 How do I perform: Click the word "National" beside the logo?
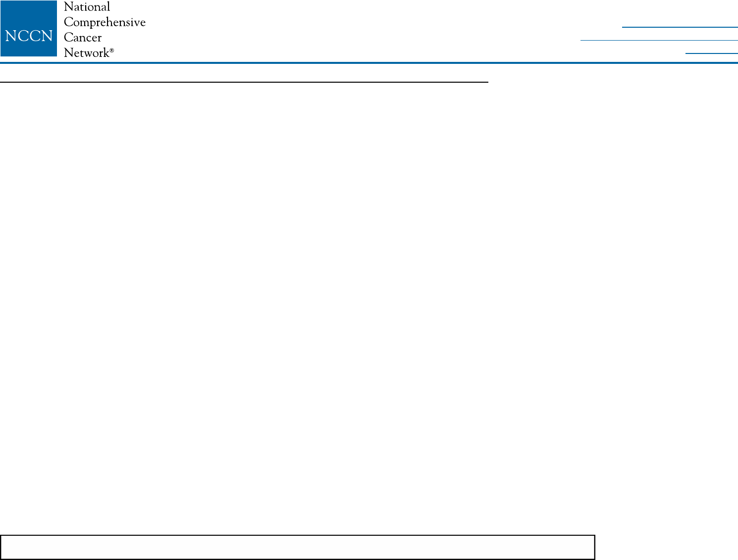[87, 7]
